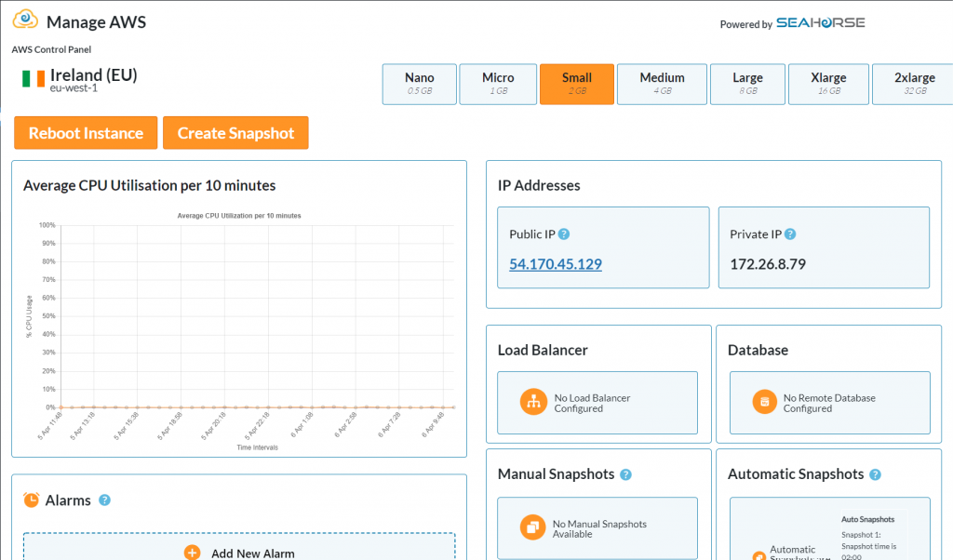Select the 2xlarge 32 GB instance size
This screenshot has width=953, height=560.
click(x=914, y=84)
